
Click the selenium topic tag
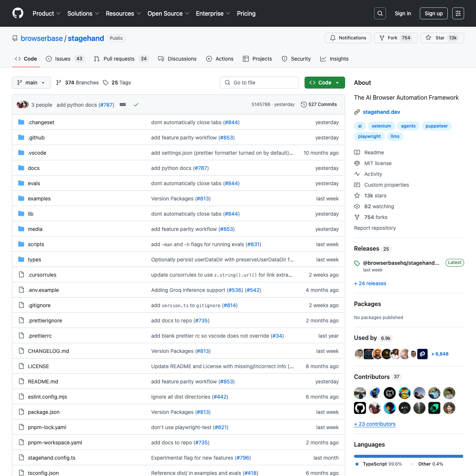pyautogui.click(x=381, y=126)
